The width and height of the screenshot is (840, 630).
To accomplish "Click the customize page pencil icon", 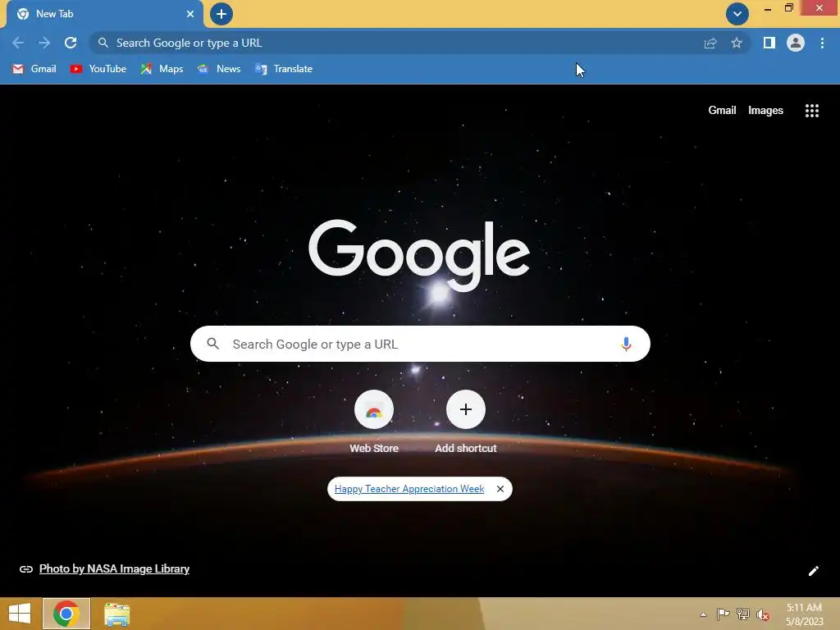I will [x=813, y=571].
